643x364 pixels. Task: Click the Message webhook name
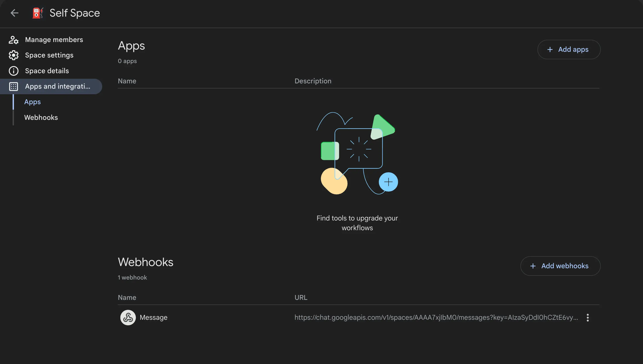tap(154, 318)
